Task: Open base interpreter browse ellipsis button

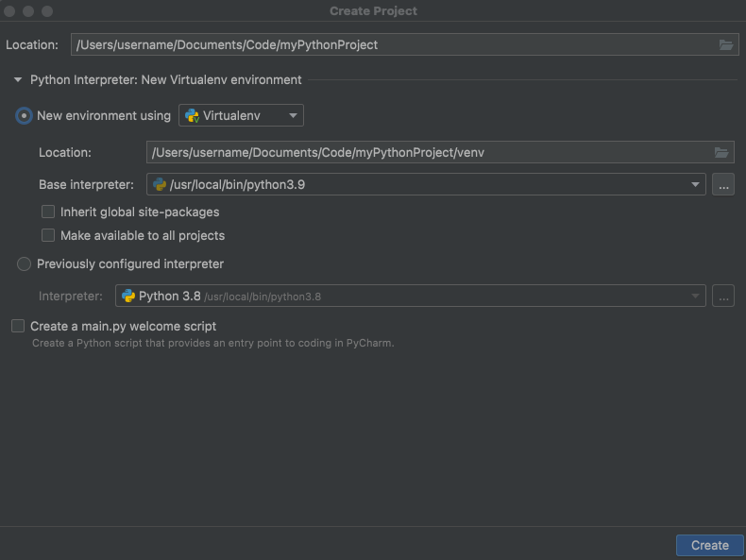Action: click(723, 184)
